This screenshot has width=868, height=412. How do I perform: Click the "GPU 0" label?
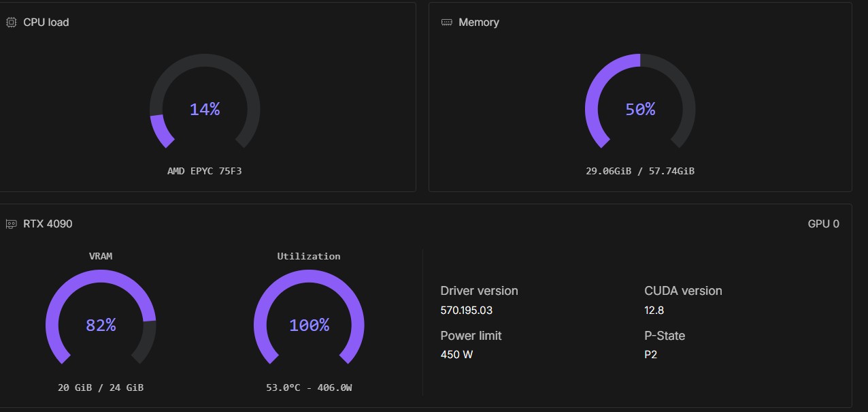tap(823, 224)
